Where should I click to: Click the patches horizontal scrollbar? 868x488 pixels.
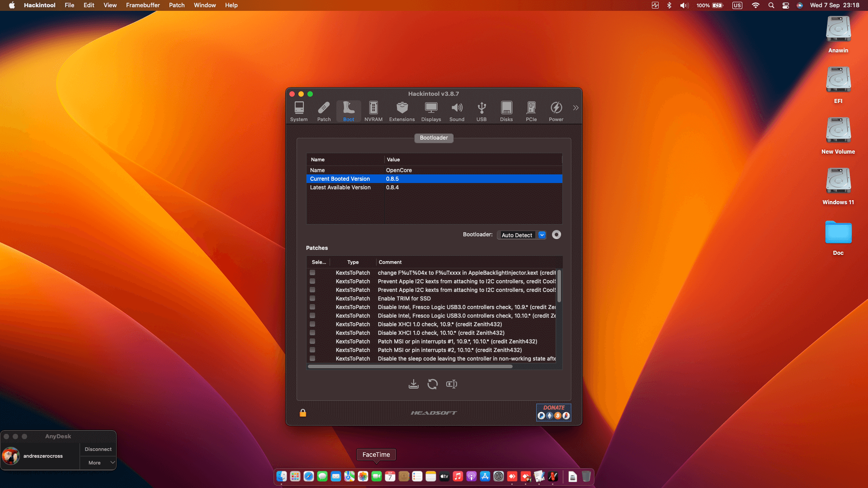[410, 366]
